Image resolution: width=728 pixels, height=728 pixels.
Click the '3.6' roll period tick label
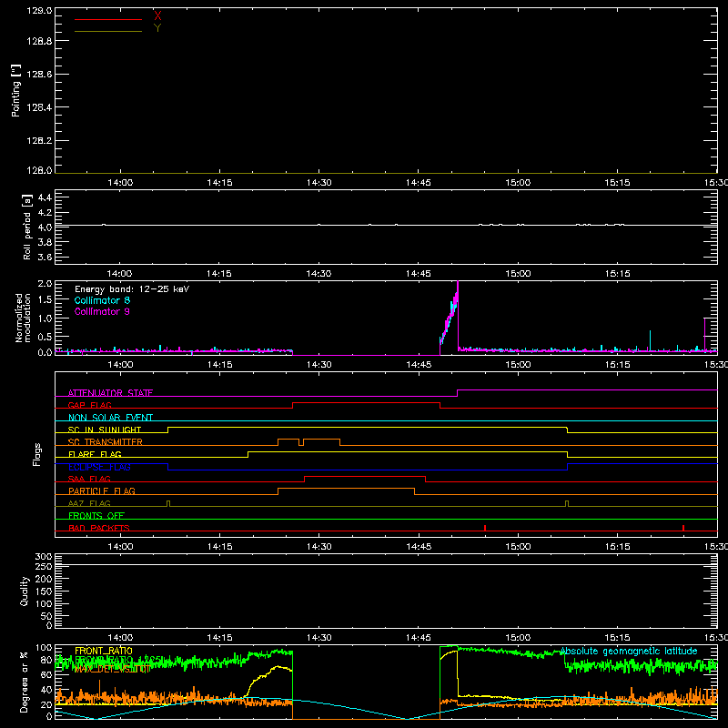click(x=45, y=258)
